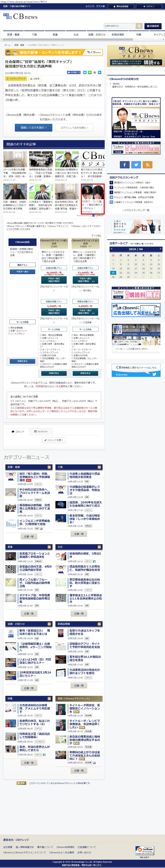Open the 社会 navigation tab
This screenshot has width=165, height=868.
[x=76, y=34]
